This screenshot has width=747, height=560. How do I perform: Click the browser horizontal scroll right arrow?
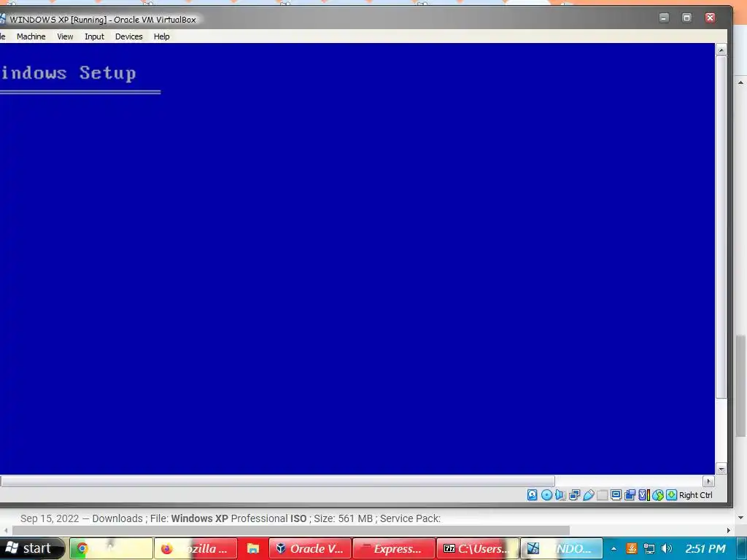point(729,531)
